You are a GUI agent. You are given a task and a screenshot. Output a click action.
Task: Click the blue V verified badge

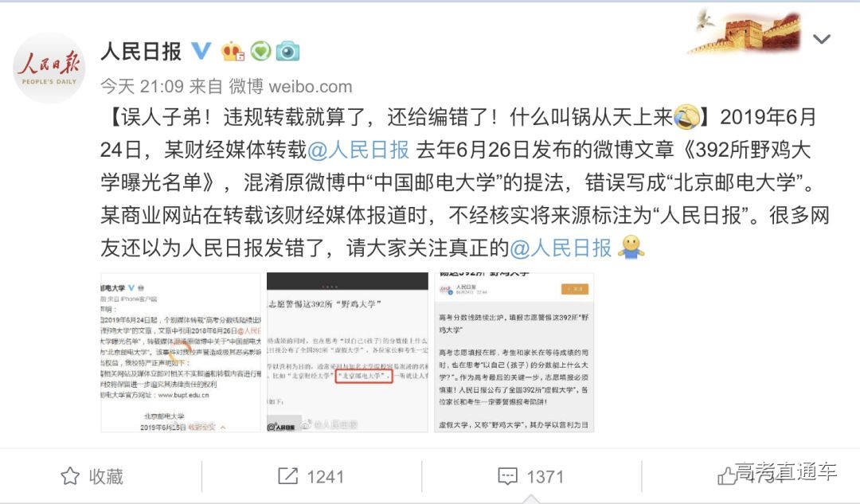coord(201,51)
